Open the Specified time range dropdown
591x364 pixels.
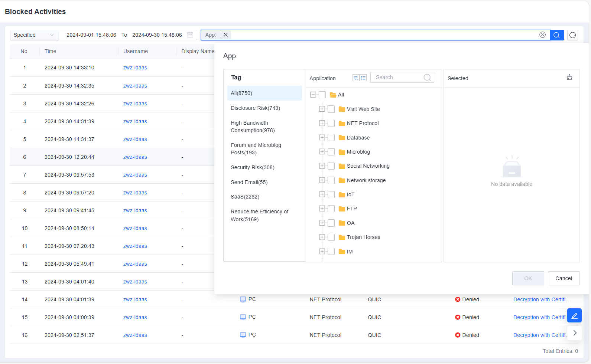click(34, 35)
